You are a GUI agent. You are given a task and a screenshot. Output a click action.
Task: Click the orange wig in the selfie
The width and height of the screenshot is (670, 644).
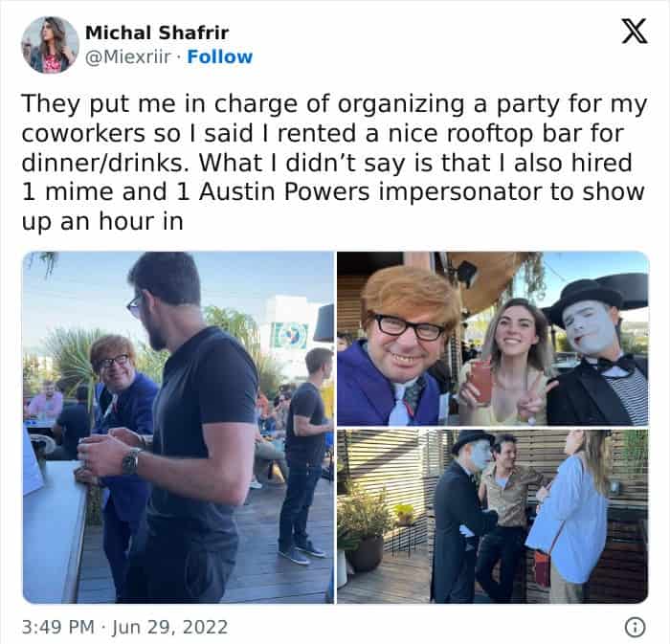click(411, 295)
